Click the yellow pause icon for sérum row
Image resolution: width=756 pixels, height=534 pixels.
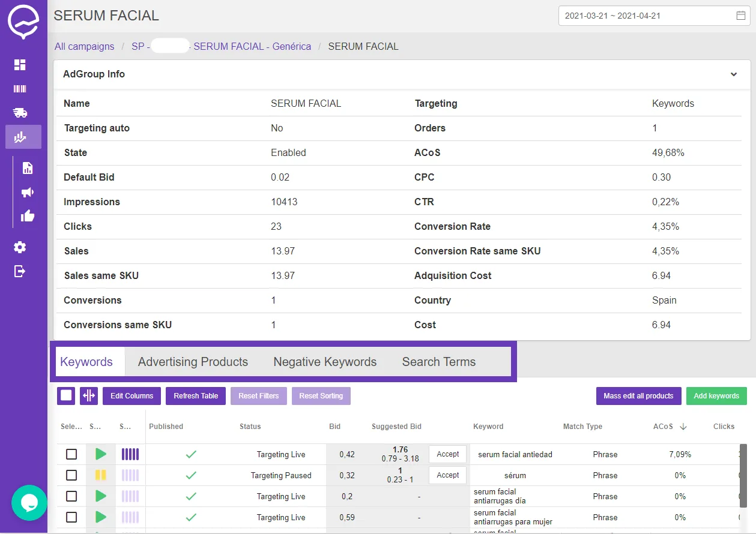(101, 475)
